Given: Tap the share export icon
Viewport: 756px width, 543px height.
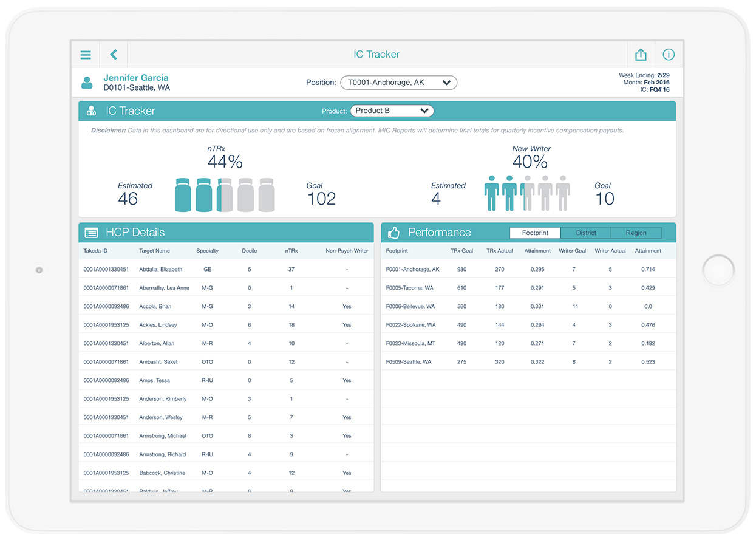Looking at the screenshot, I should click(x=641, y=55).
